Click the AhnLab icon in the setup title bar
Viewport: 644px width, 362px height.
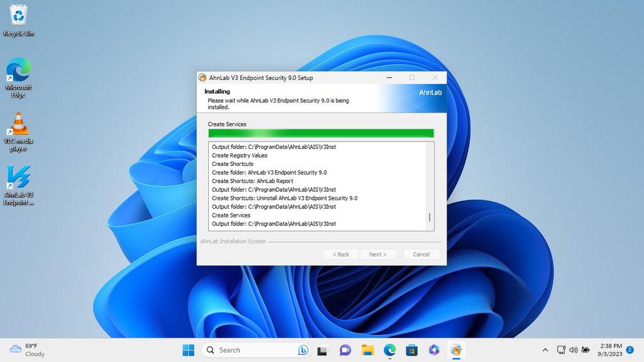pyautogui.click(x=203, y=77)
